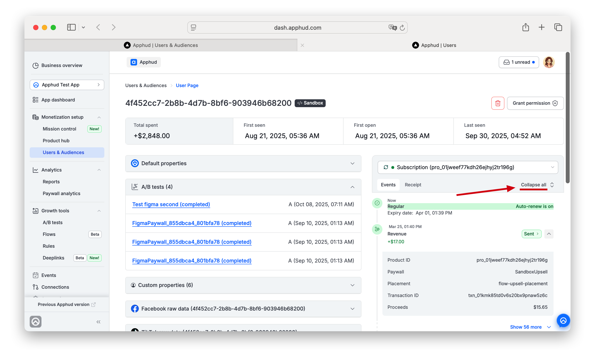Open Product hub in the sidebar
595x364 pixels.
(x=56, y=141)
